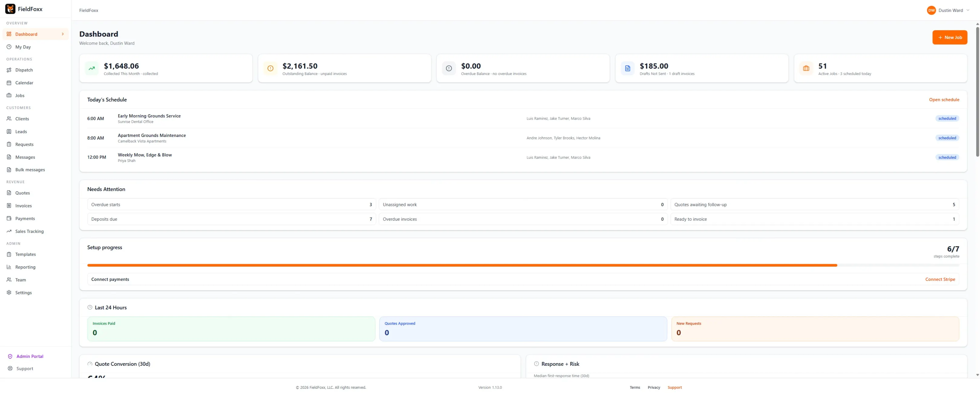
Task: Select the Active Jobs briefcase icon
Action: (x=806, y=68)
